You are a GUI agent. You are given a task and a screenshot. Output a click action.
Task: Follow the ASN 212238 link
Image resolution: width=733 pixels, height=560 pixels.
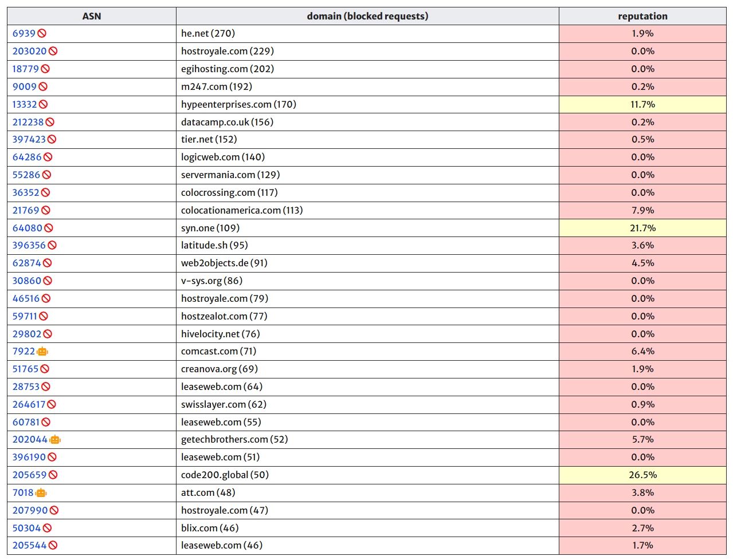(x=28, y=123)
